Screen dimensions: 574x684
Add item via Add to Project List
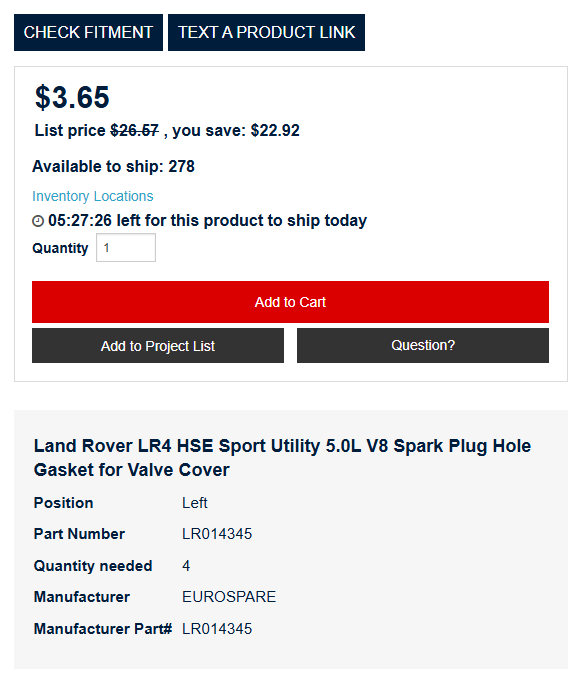(x=158, y=345)
